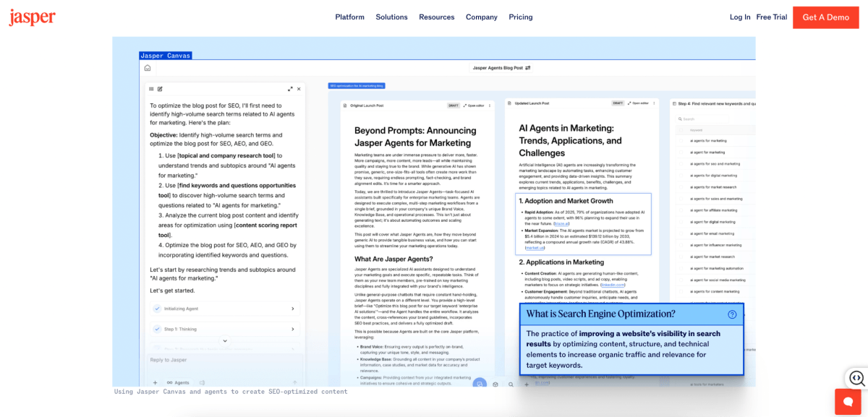Click the '1. Adoption and Market Growth' heading
The height and width of the screenshot is (417, 868).
pyautogui.click(x=566, y=201)
